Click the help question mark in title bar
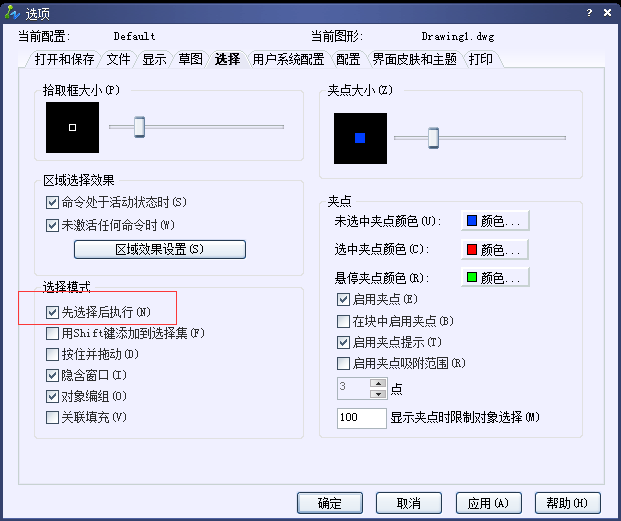621x521 pixels. coord(589,13)
